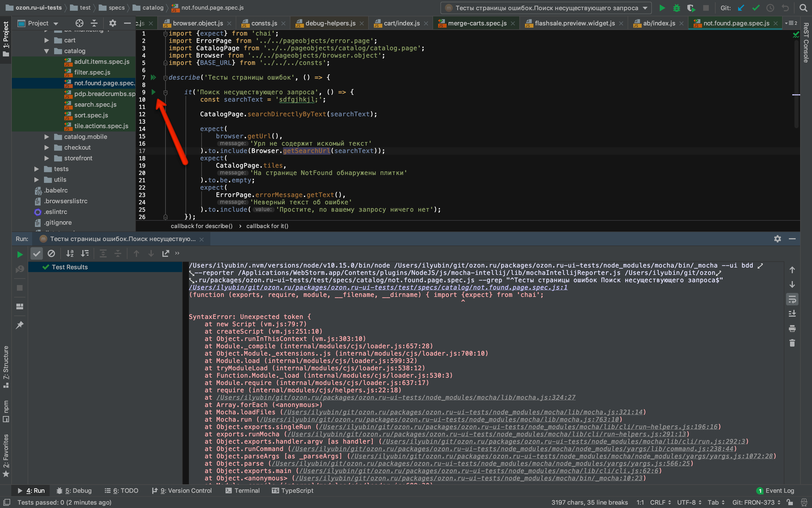Collapse the catalog folder
This screenshot has width=812, height=508.
point(47,51)
